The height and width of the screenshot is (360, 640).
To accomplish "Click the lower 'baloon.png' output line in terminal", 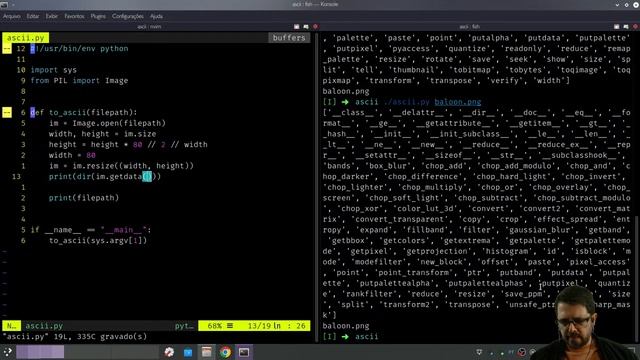I will click(x=346, y=326).
